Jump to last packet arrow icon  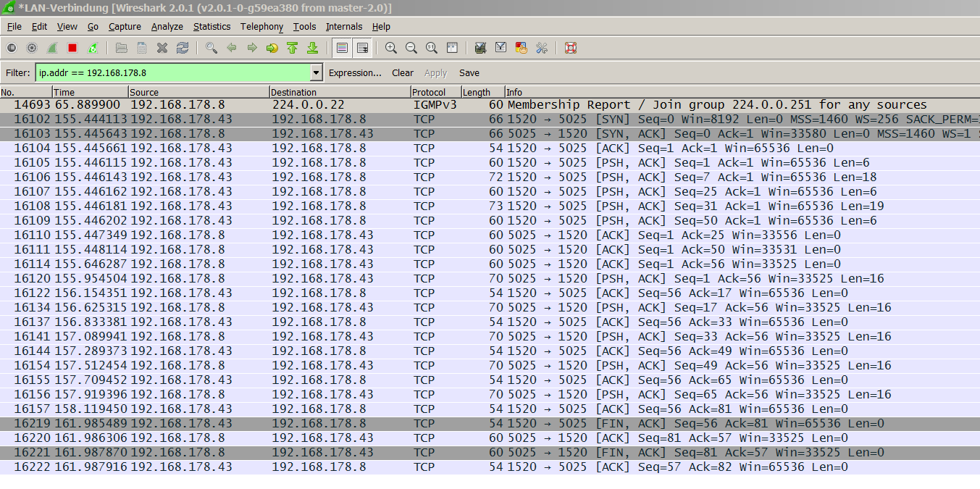click(x=312, y=48)
